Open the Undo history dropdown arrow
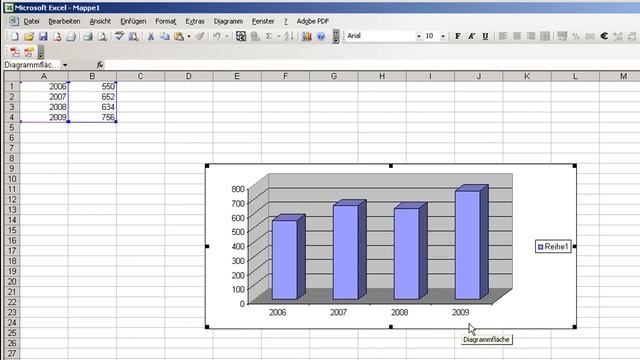640x360 pixels. (x=227, y=36)
